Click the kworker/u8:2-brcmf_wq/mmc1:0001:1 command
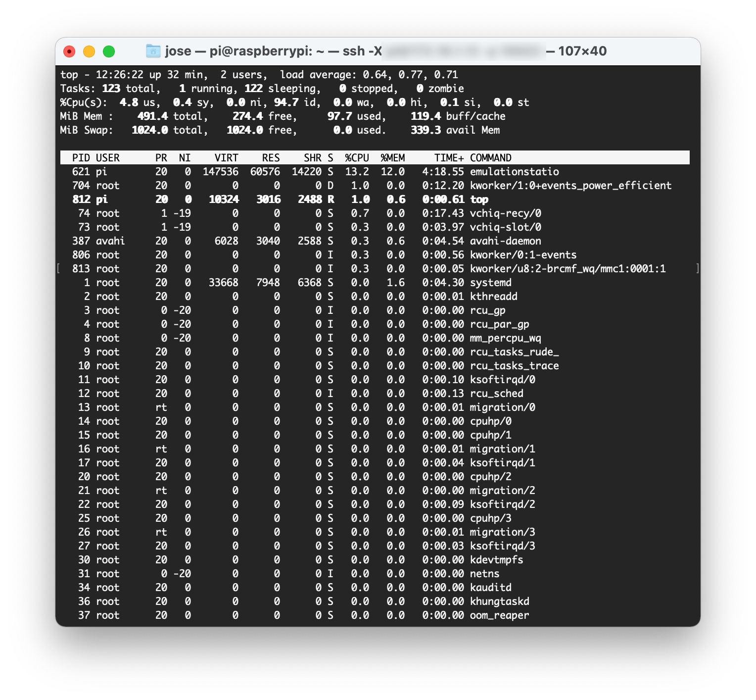Screen dimensions: 756x700 pyautogui.click(x=568, y=269)
